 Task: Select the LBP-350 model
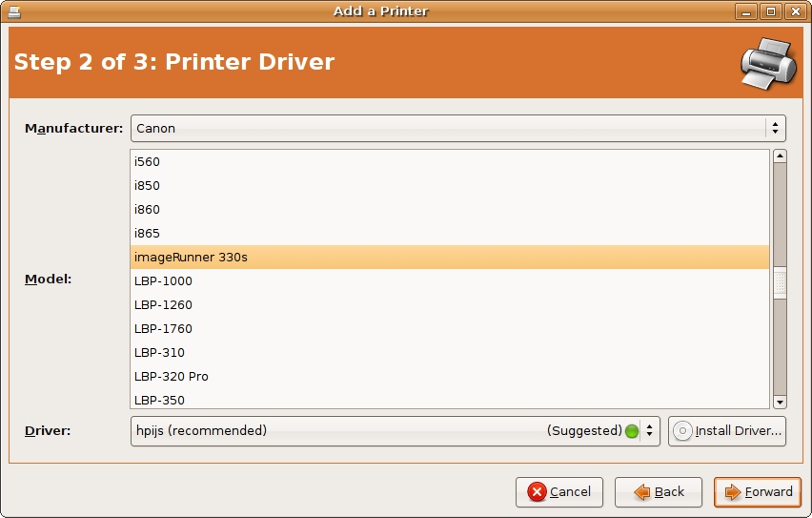(450, 400)
